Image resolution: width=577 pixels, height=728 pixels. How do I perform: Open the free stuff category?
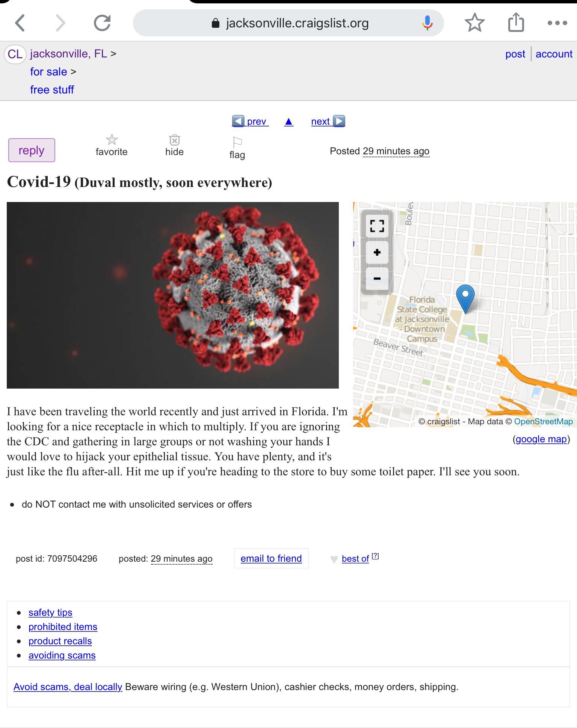(x=52, y=89)
